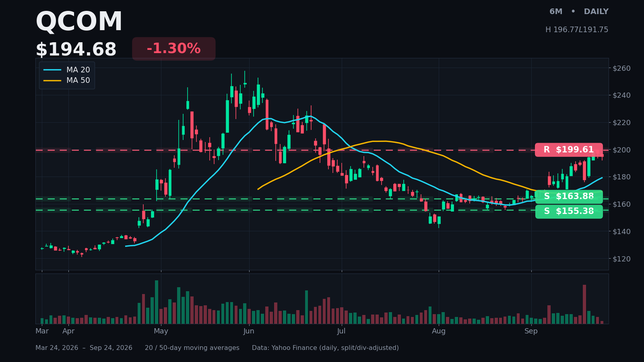The height and width of the screenshot is (362, 644).
Task: Click the cyan MA 20 legend line swatch
Action: [52, 70]
